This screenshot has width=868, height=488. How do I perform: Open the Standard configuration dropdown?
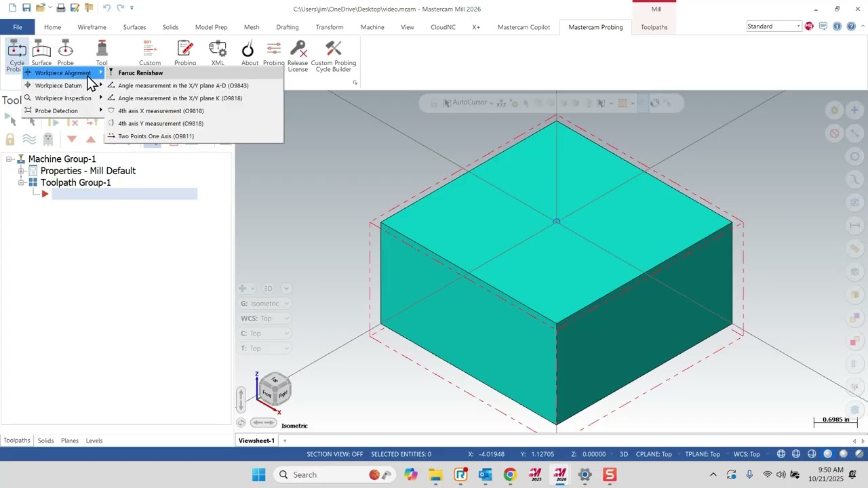(798, 26)
